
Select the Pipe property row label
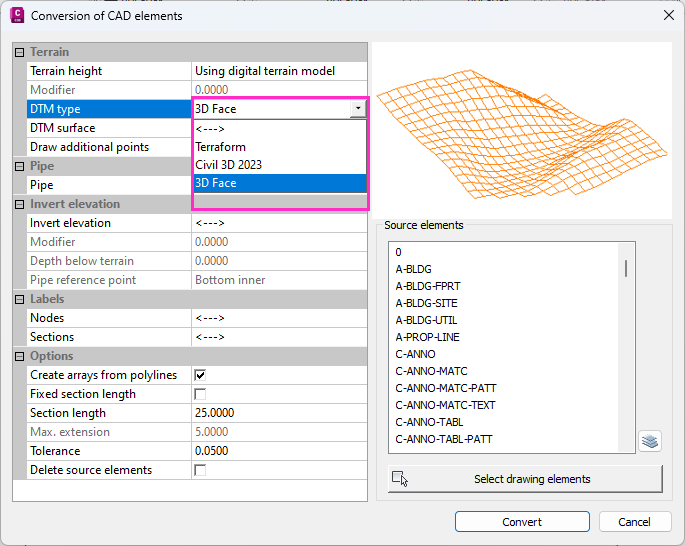click(x=109, y=185)
